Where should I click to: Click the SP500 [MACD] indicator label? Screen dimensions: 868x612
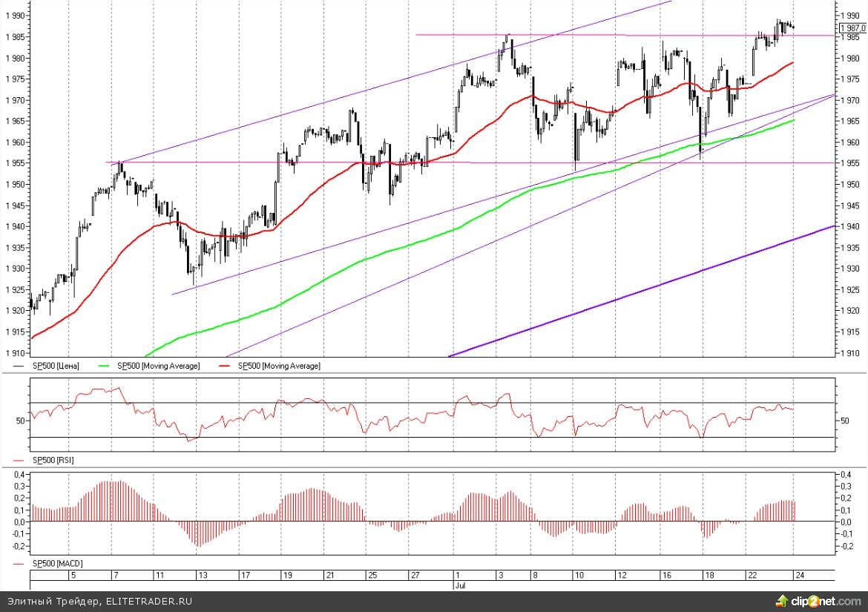click(x=56, y=565)
